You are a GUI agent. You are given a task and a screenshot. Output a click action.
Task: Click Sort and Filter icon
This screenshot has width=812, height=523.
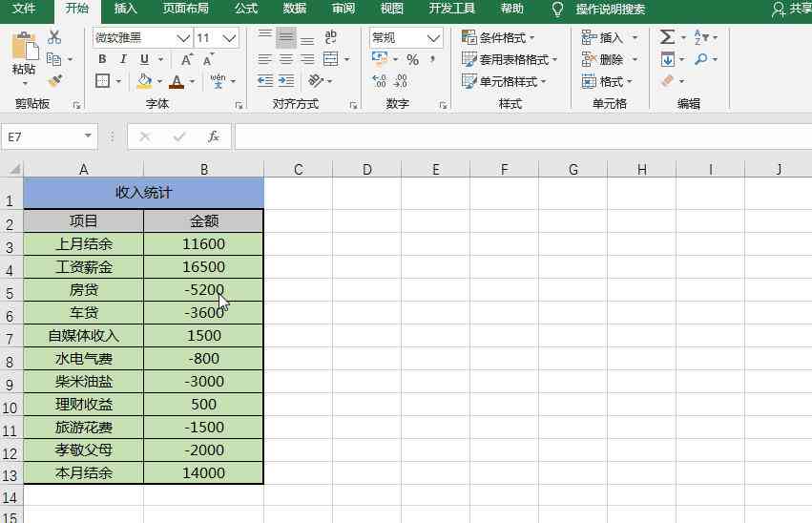click(x=701, y=37)
